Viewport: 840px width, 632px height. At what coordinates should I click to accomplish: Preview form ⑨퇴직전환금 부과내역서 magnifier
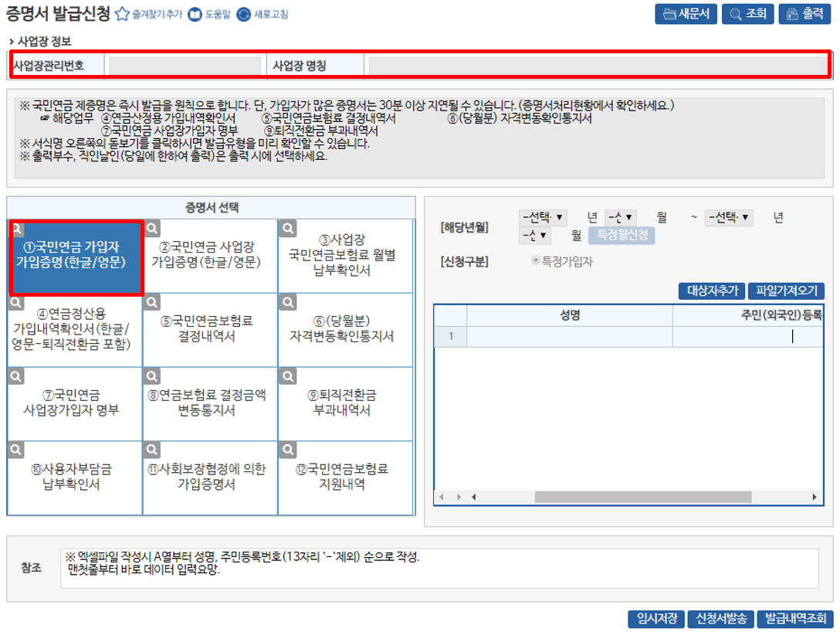[x=288, y=376]
